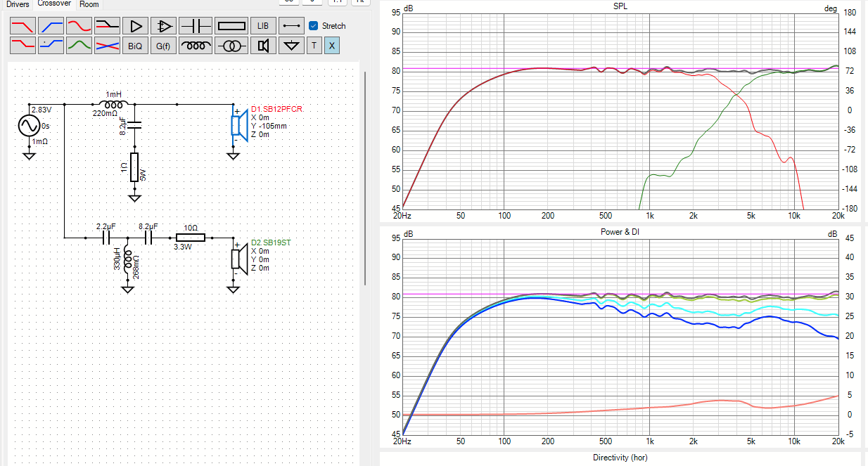Open the Room tab
This screenshot has width=868, height=466.
tap(89, 4)
